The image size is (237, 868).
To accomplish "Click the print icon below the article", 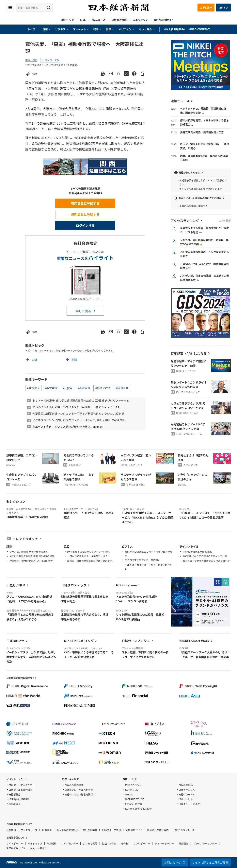I will (103, 332).
